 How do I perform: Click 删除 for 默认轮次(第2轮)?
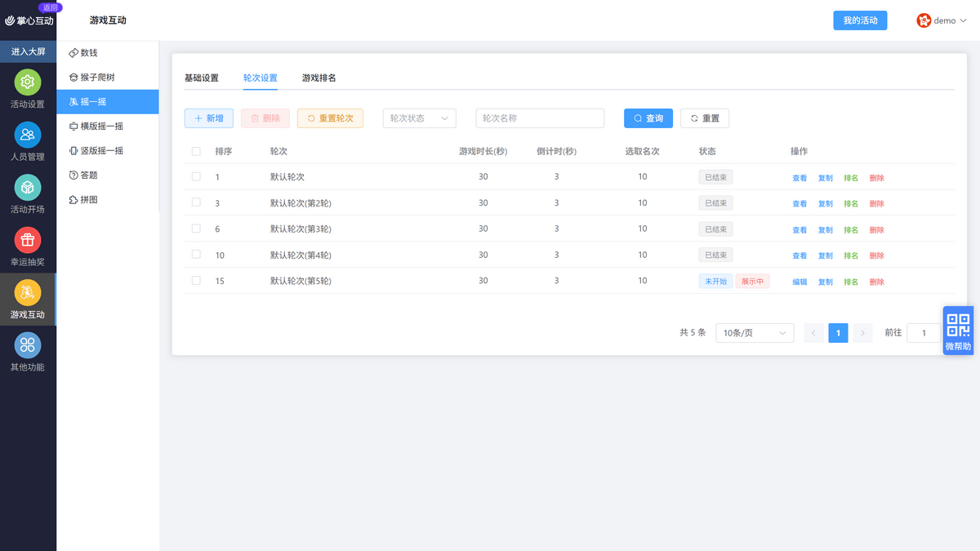(x=877, y=204)
